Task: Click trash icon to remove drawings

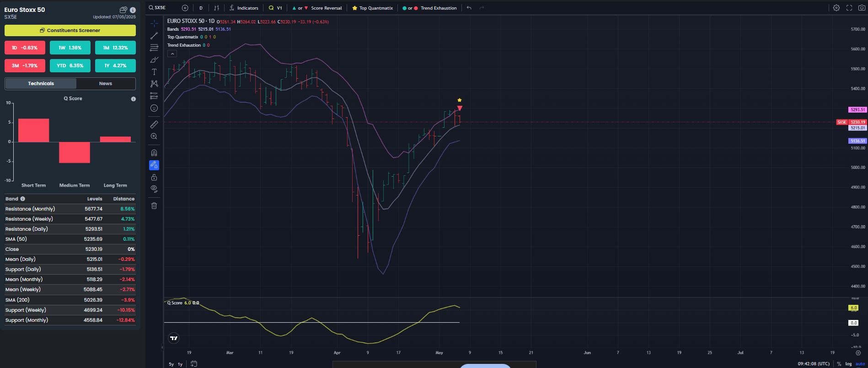Action: (x=154, y=206)
